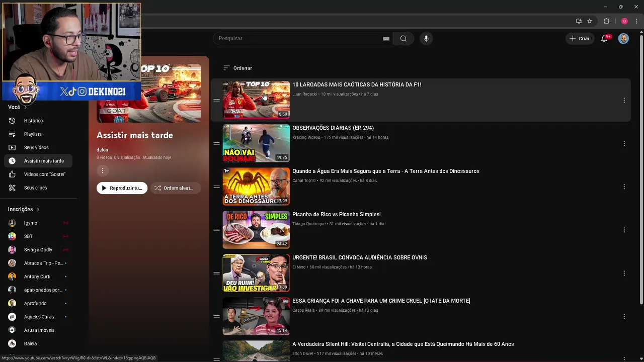This screenshot has height=362, width=644.
Task: Click drag handle of Essa Criança row
Action: [x=216, y=317]
